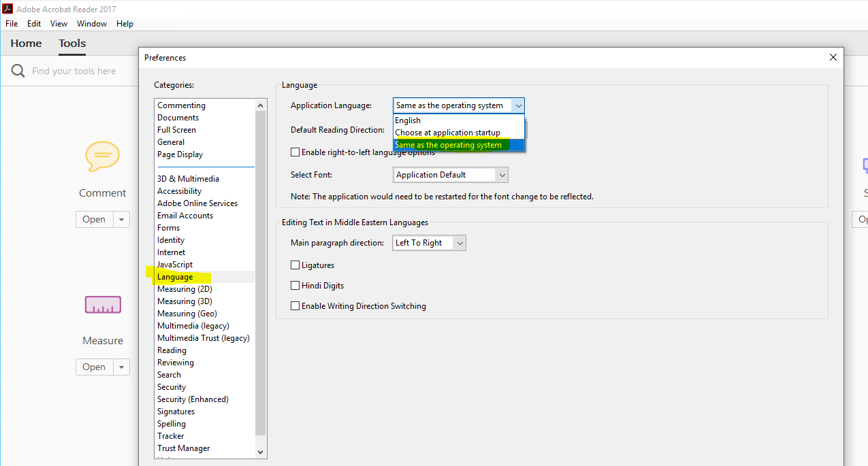
Task: Click the categories list down arrow
Action: [x=260, y=452]
